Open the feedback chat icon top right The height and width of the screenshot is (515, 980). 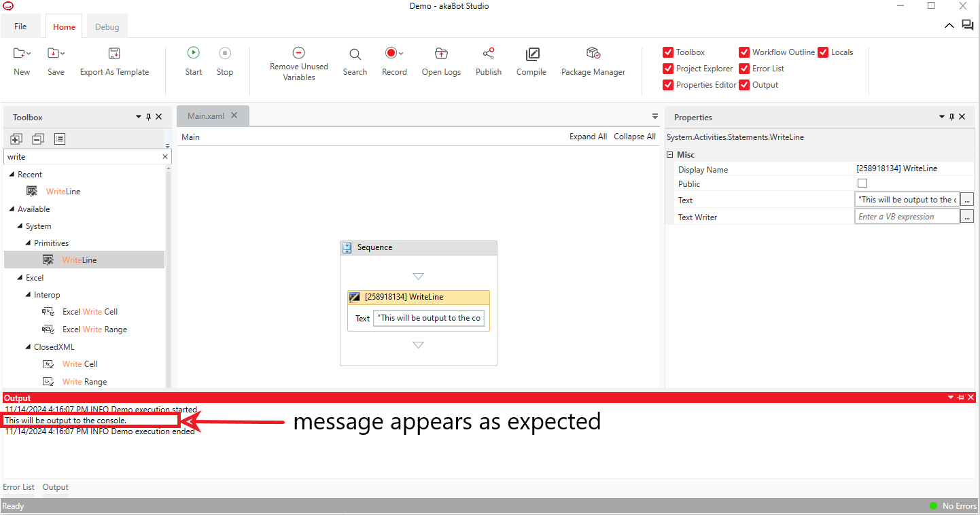pyautogui.click(x=968, y=25)
